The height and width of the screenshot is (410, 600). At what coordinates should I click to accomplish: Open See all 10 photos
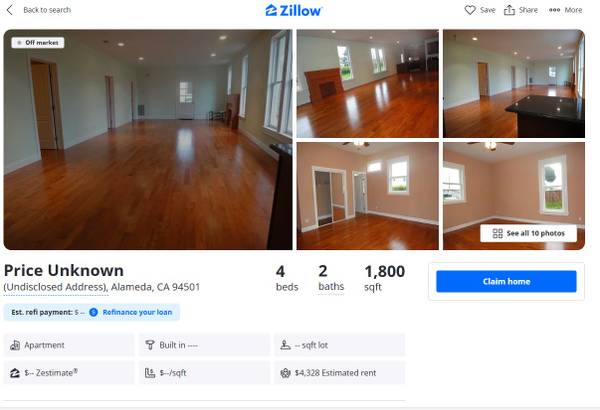(x=528, y=233)
